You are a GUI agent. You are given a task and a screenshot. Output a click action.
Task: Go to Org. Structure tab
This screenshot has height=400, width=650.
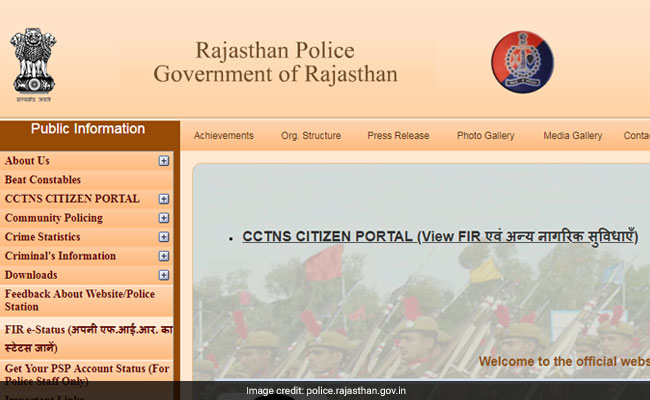click(311, 136)
